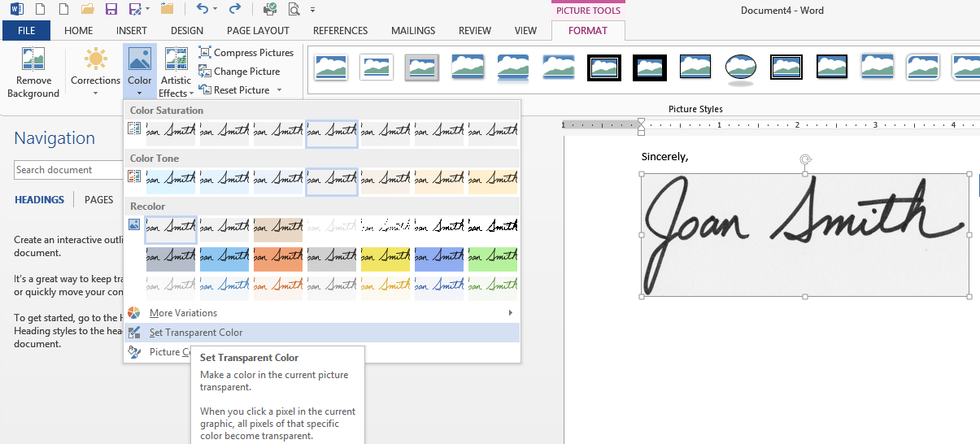Redo using the quick access arrow

tap(235, 10)
